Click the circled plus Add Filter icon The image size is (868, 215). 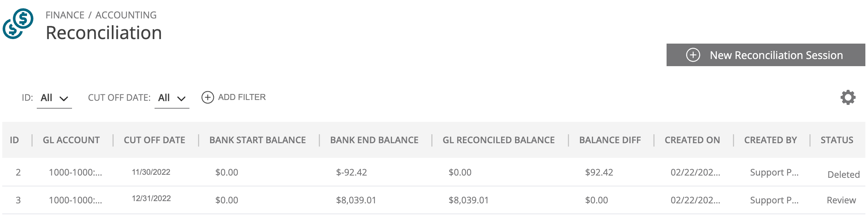pos(207,97)
